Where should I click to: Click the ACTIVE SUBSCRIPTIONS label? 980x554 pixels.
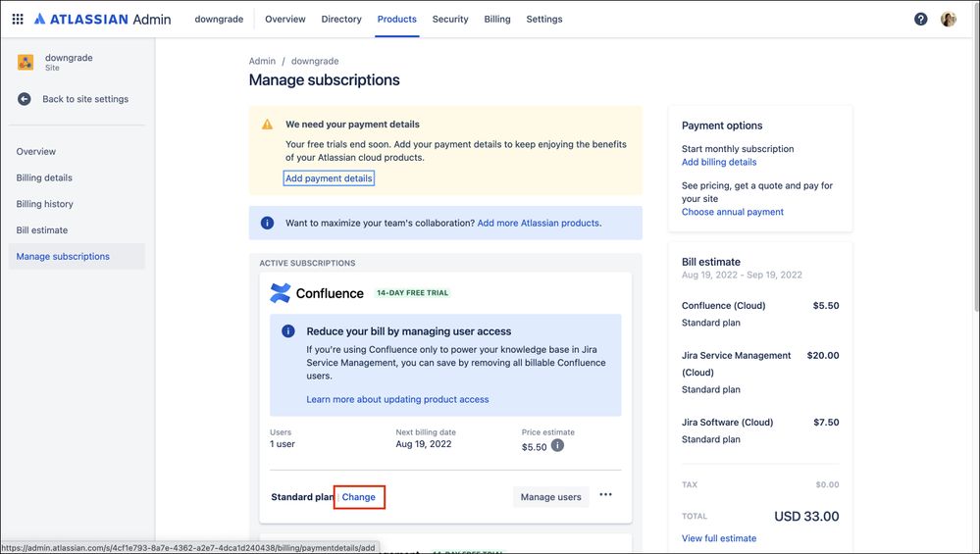[307, 263]
